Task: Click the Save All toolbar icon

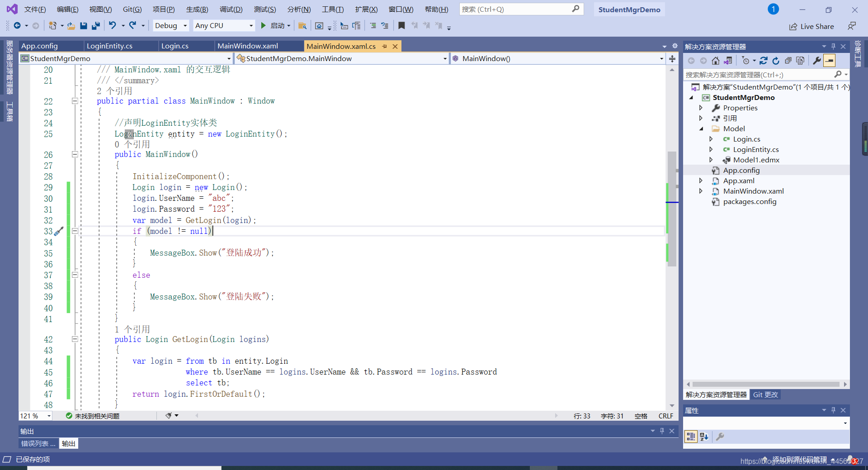Action: click(x=95, y=26)
